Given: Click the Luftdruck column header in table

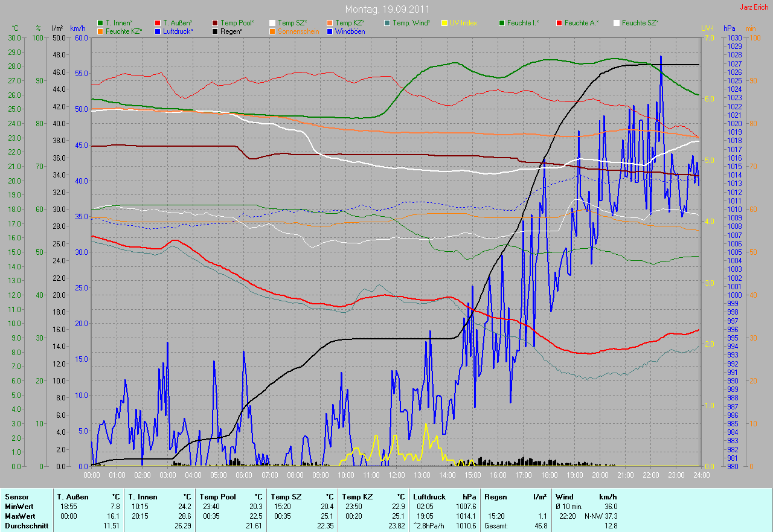Looking at the screenshot, I should pos(431,496).
